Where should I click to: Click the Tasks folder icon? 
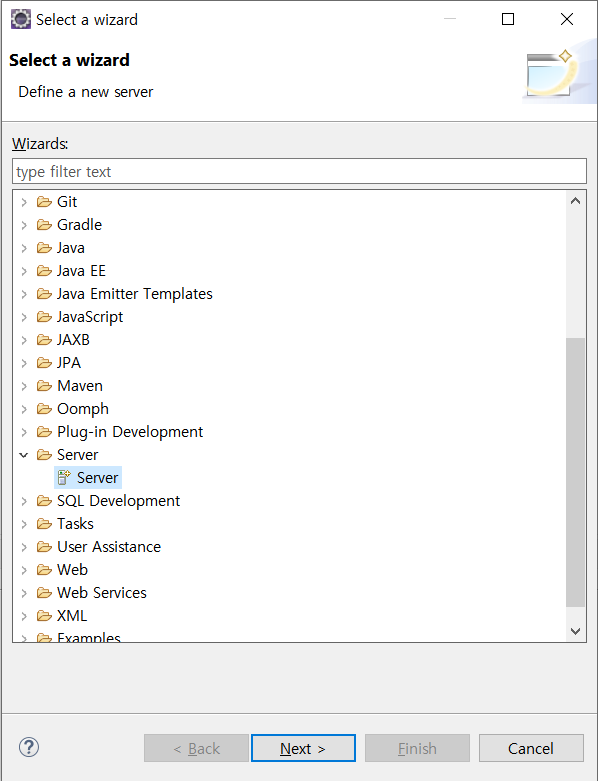(44, 524)
